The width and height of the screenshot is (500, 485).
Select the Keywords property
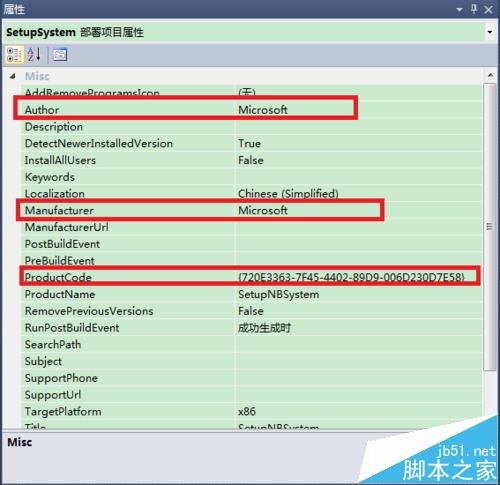(50, 177)
